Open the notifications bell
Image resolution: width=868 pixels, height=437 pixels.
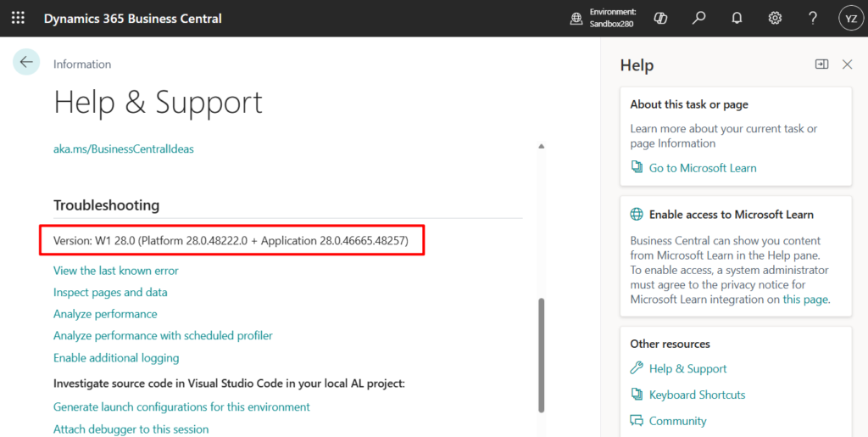pos(737,18)
